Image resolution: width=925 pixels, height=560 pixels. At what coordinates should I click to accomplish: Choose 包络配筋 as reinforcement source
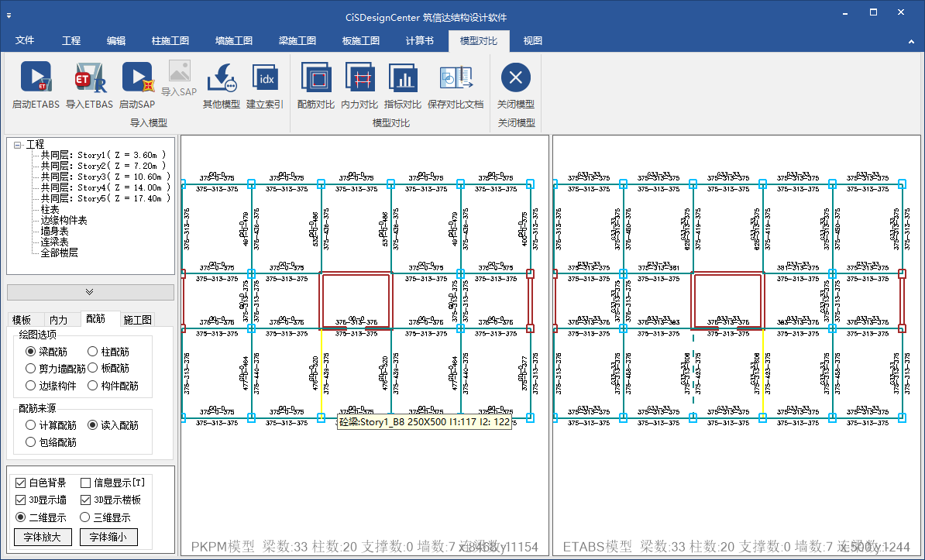coord(50,442)
